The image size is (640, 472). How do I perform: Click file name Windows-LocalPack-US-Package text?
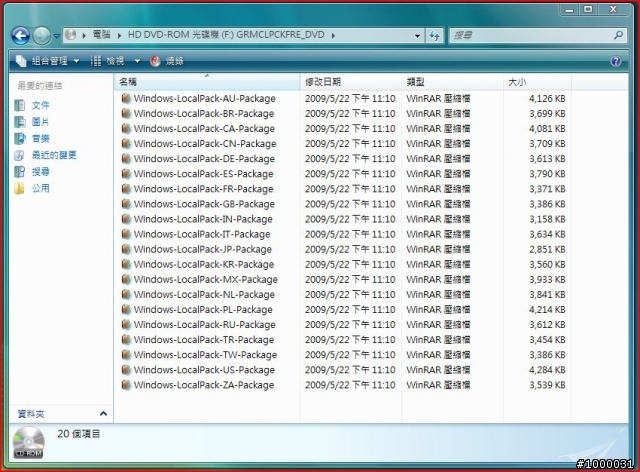click(204, 370)
